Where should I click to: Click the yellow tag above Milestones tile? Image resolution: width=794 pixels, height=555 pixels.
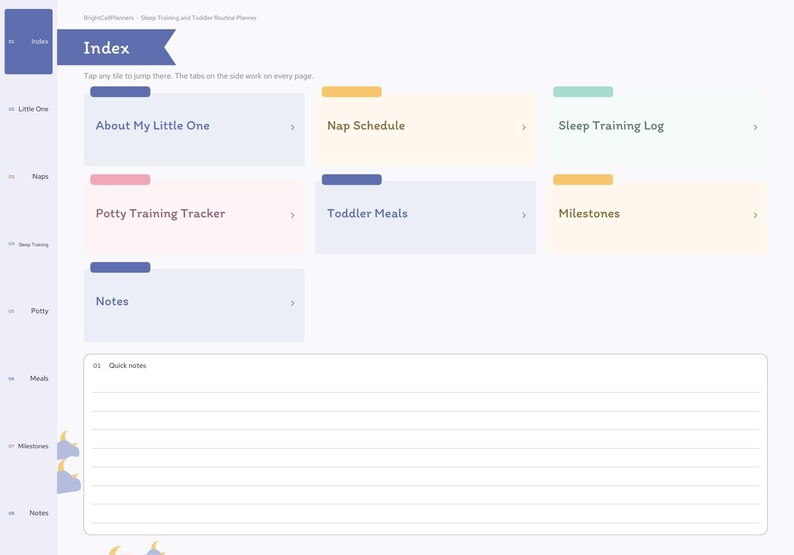583,179
